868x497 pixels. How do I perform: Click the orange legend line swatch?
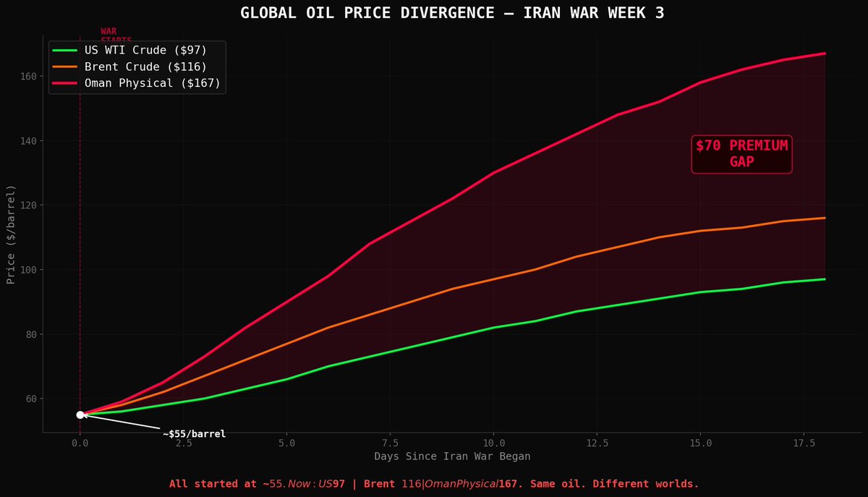(65, 67)
